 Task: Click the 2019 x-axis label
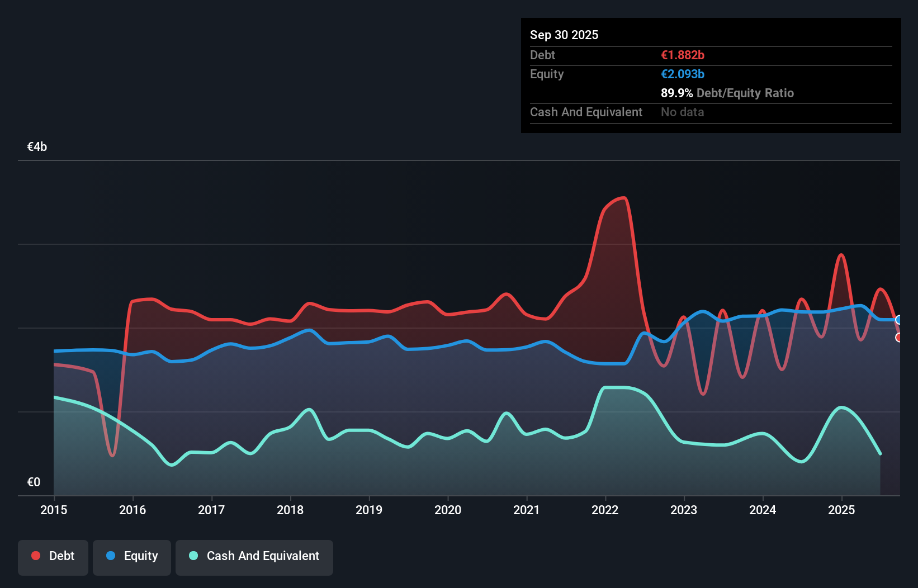pos(369,510)
